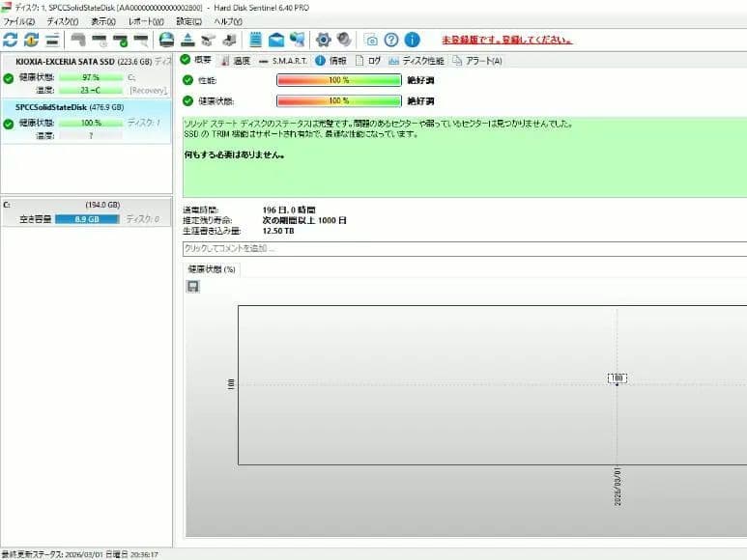
Task: Select the 健康状態 (%) chart tab
Action: (212, 269)
